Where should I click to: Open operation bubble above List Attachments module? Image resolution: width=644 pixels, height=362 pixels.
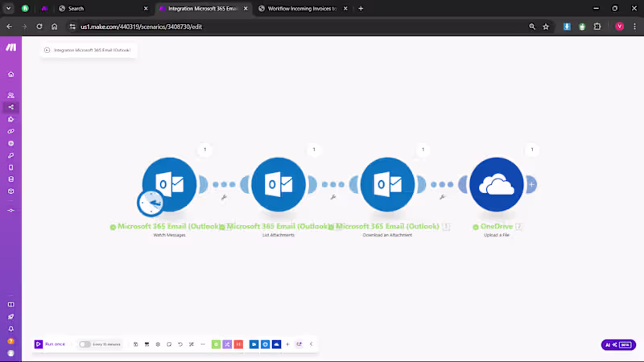(314, 150)
